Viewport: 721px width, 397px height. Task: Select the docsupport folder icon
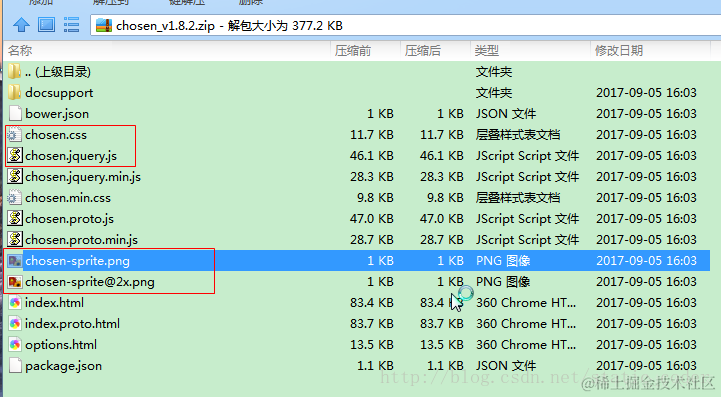(x=14, y=92)
